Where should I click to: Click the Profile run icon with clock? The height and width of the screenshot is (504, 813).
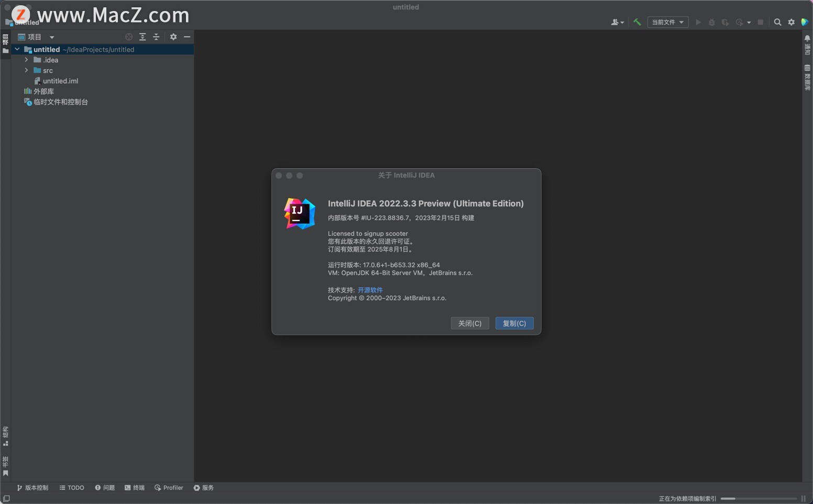click(x=739, y=22)
